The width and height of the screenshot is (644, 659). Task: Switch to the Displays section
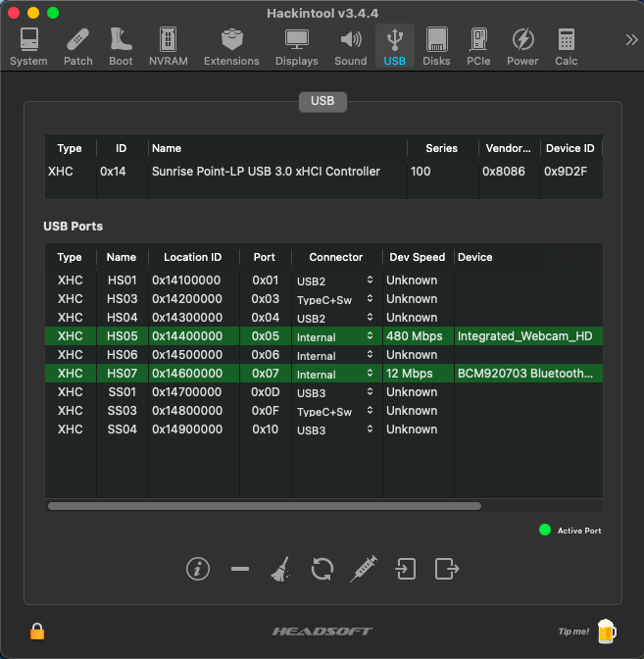coord(297,46)
